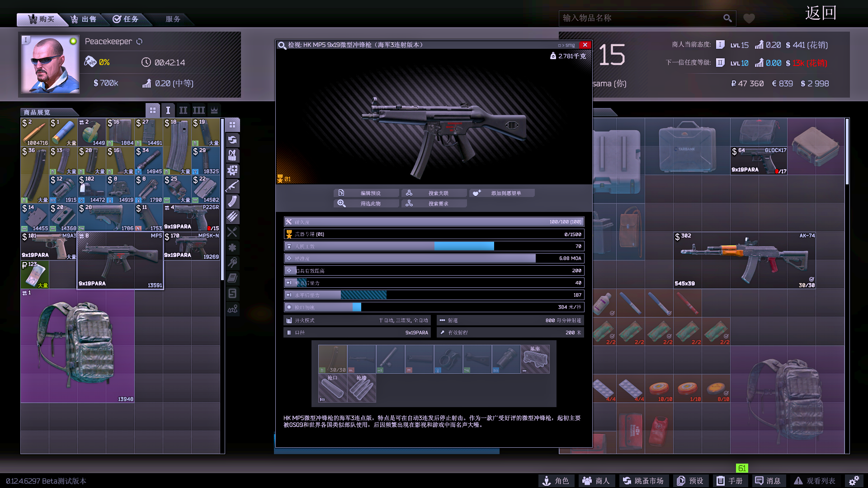The image size is (868, 488).
Task: Filter shop by ammunition rounds icon
Action: 232,217
